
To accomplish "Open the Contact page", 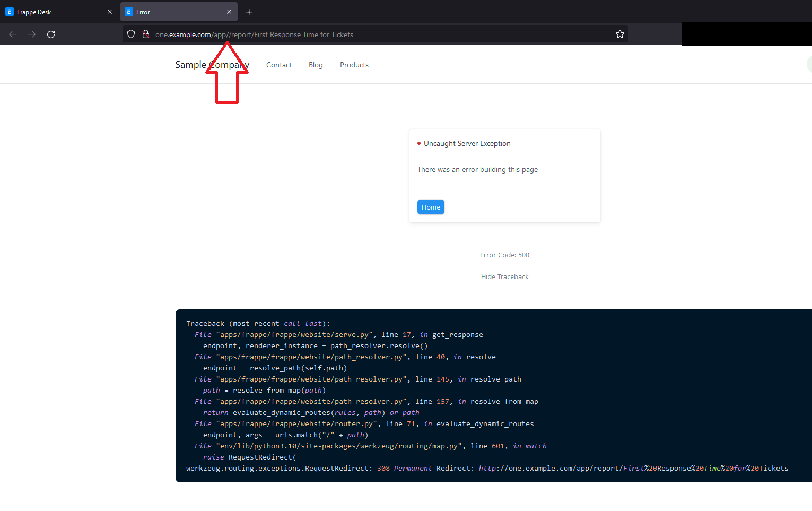I will click(x=278, y=65).
